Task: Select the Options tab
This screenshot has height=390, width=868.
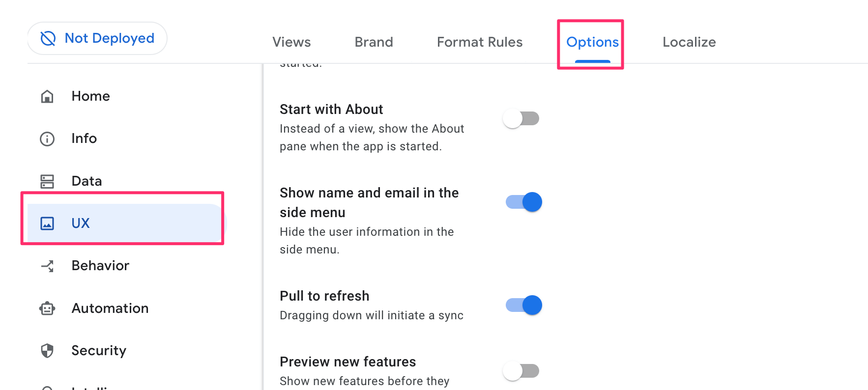Action: [592, 42]
